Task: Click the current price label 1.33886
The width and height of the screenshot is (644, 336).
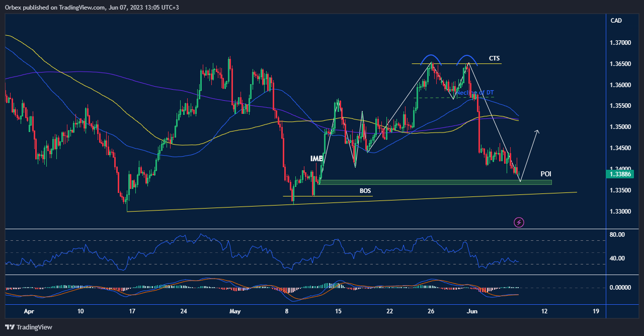Action: pyautogui.click(x=619, y=174)
